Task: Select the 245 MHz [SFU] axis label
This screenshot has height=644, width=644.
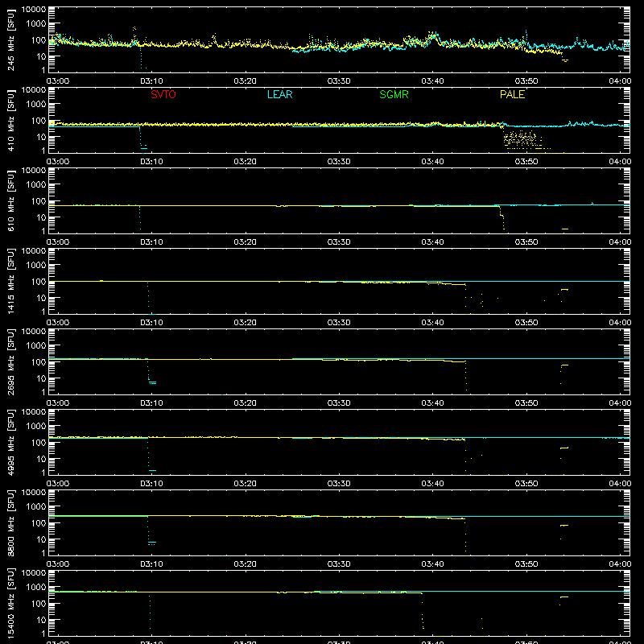Action: click(11, 39)
